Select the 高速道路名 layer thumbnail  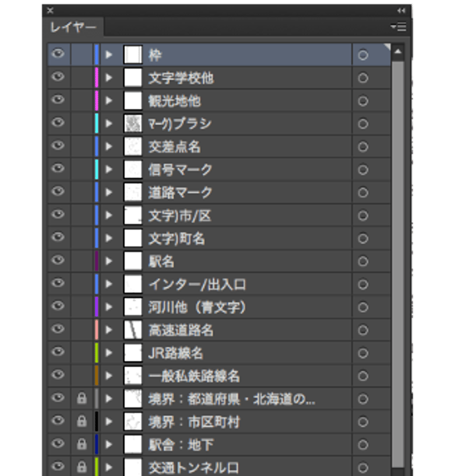click(133, 330)
